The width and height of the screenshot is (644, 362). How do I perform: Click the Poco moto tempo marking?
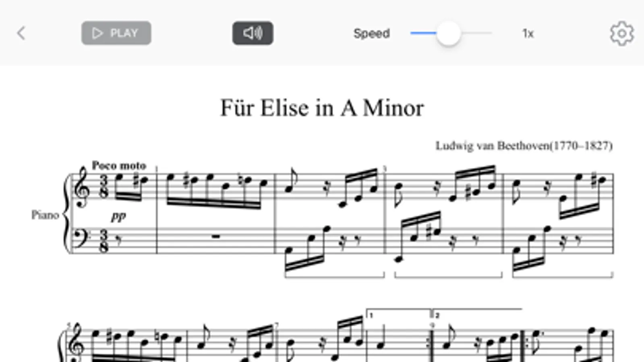pos(119,165)
